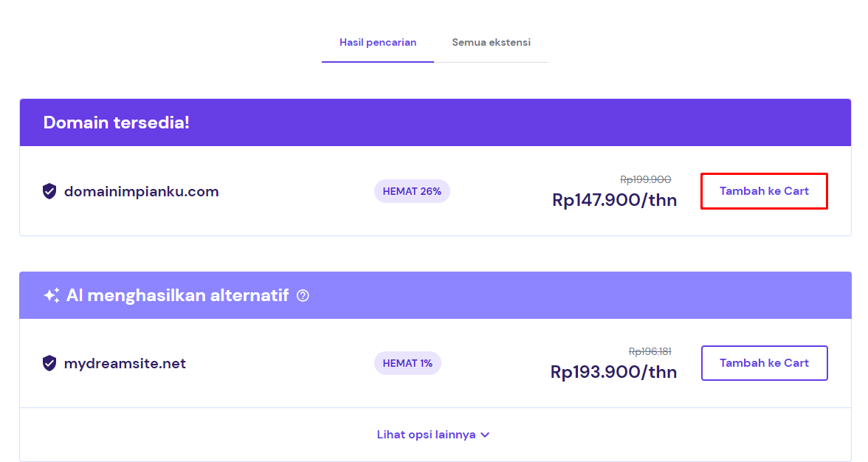Open the Semua ekstensi tab
Image resolution: width=868 pixels, height=462 pixels.
491,43
